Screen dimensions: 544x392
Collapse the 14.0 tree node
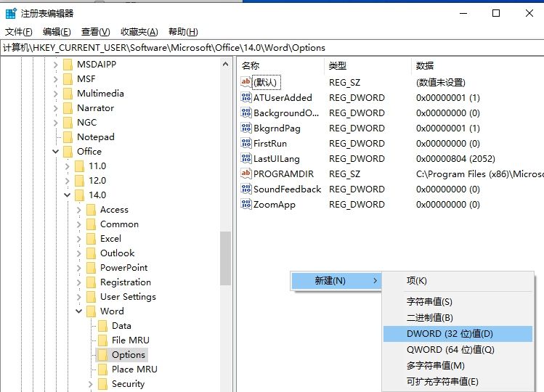click(x=68, y=195)
